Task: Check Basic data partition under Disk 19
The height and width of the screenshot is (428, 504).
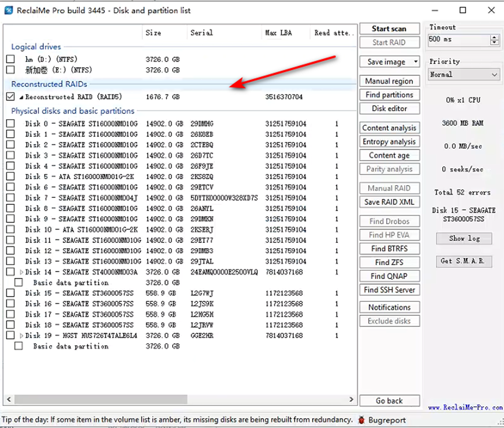Action: click(19, 346)
